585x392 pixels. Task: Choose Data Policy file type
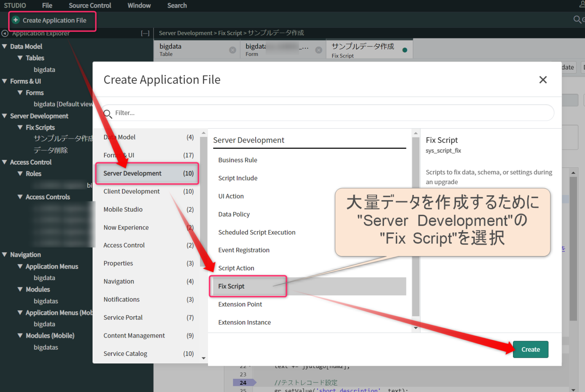(x=310, y=214)
